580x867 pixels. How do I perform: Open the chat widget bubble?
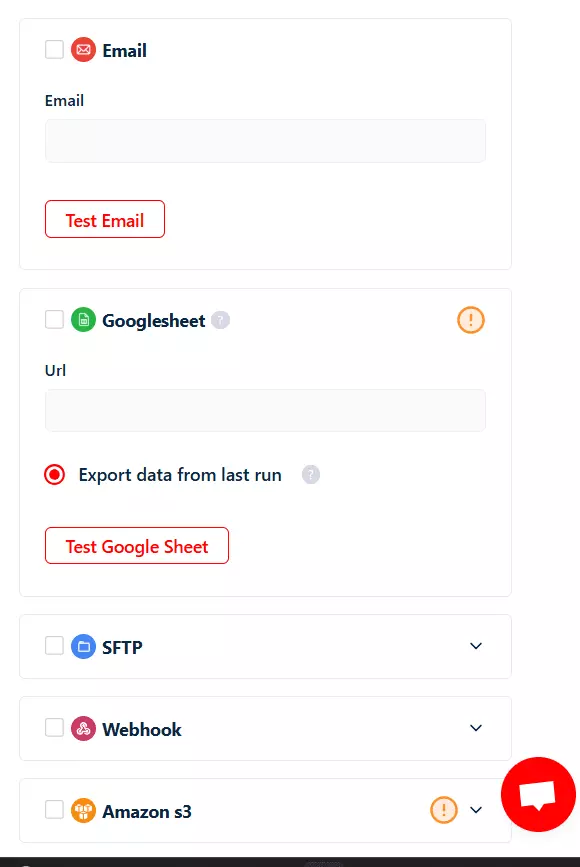(538, 795)
